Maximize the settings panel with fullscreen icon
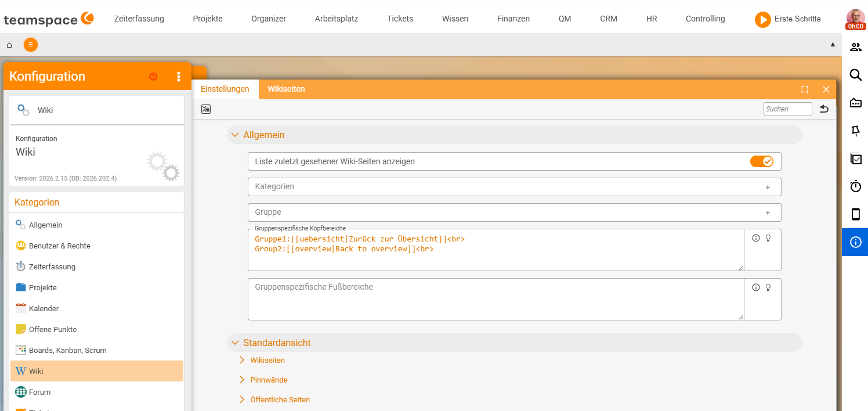The height and width of the screenshot is (411, 868). (x=805, y=89)
